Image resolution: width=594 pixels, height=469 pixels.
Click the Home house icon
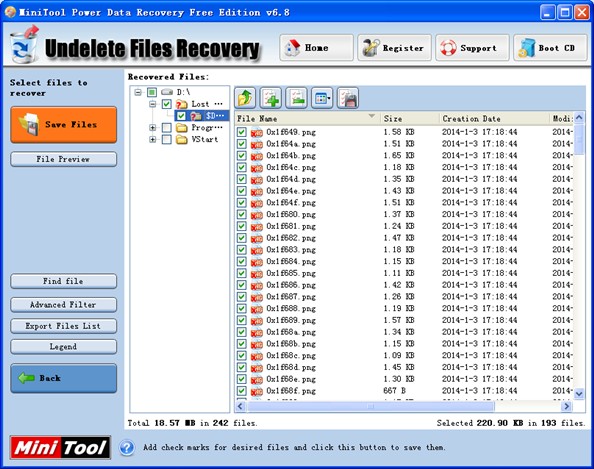pos(292,48)
